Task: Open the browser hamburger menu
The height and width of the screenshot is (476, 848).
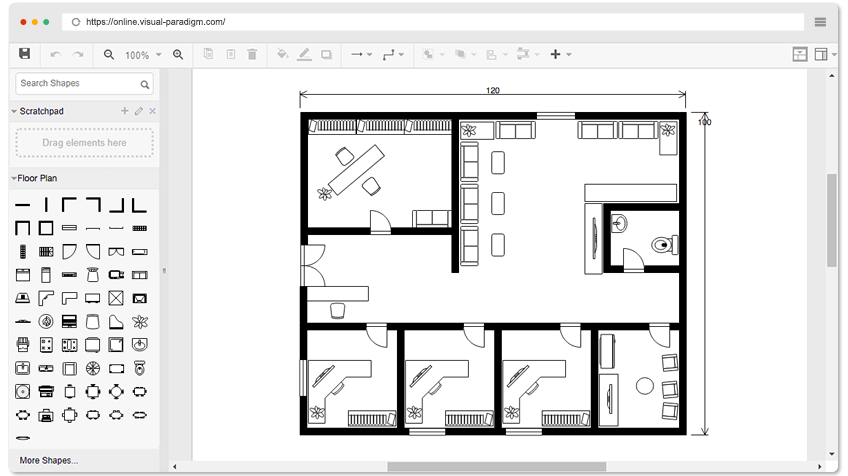Action: coord(820,22)
